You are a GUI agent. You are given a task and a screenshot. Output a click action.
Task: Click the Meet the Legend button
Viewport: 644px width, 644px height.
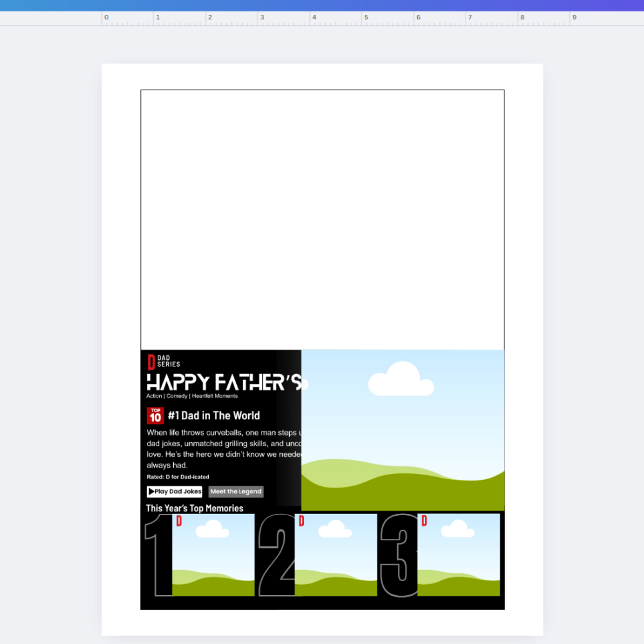[x=236, y=491]
